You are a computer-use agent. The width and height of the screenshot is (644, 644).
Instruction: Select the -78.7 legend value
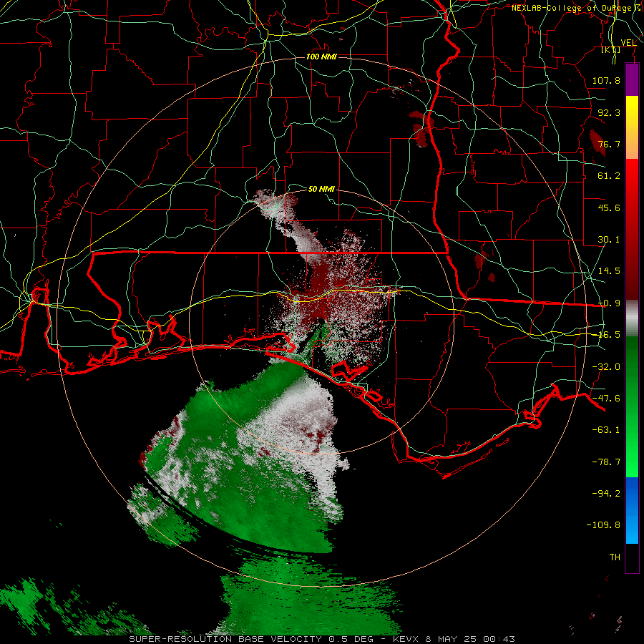click(x=606, y=462)
